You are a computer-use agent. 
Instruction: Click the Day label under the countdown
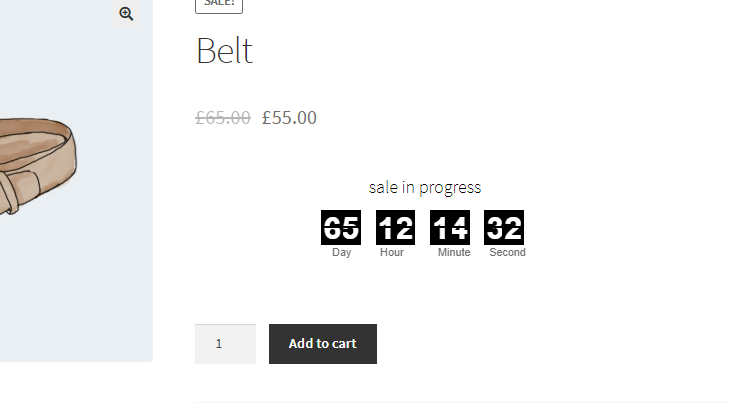[342, 253]
